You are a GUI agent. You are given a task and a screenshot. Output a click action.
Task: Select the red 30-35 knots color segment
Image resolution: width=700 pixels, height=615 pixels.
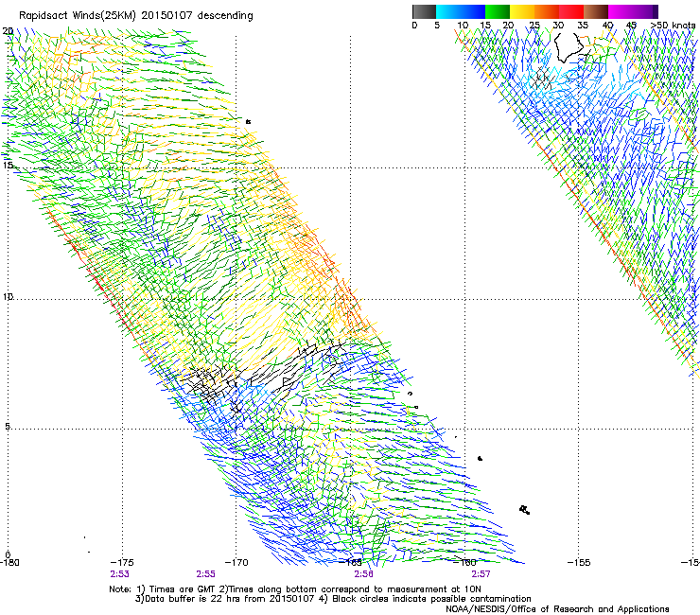click(x=571, y=11)
